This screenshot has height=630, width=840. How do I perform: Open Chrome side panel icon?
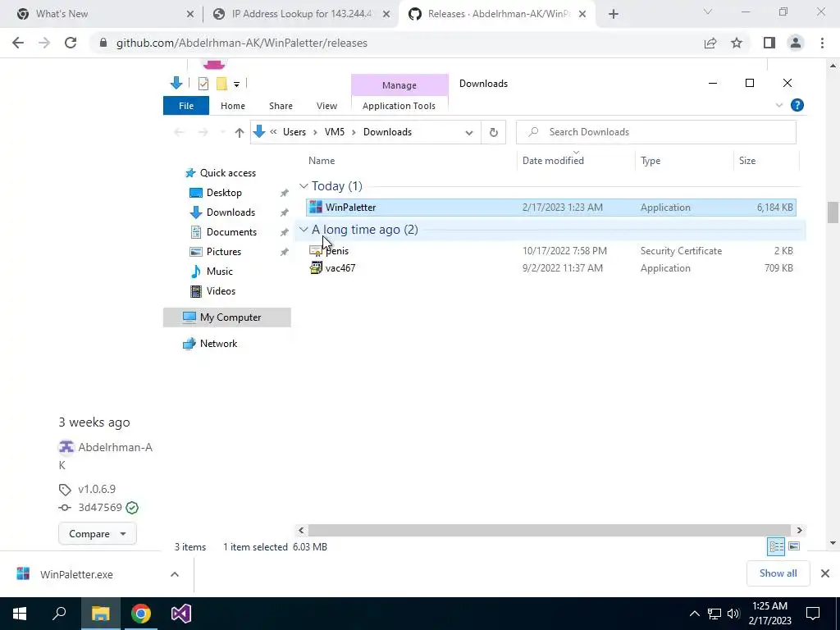pyautogui.click(x=769, y=43)
